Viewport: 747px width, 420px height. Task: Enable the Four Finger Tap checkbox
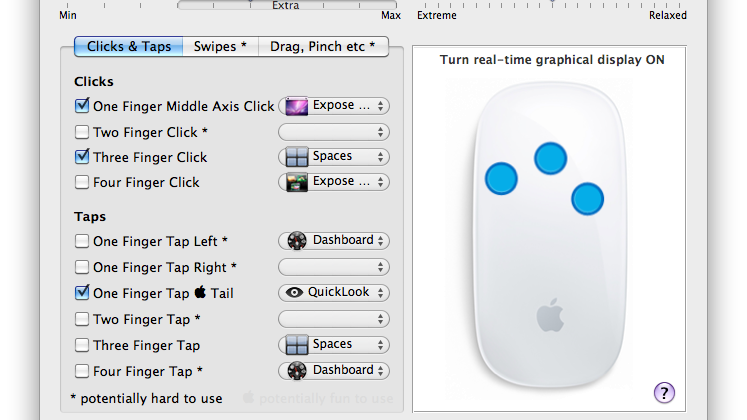[82, 371]
